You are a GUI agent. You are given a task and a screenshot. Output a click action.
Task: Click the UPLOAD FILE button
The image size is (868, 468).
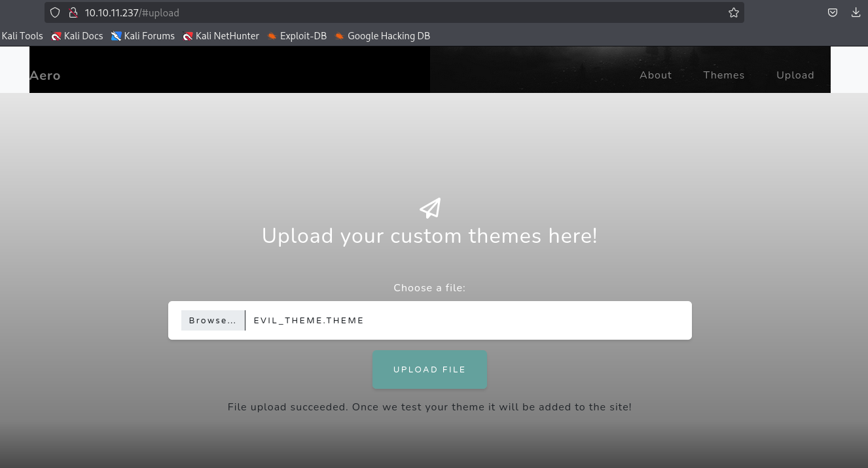[429, 369]
